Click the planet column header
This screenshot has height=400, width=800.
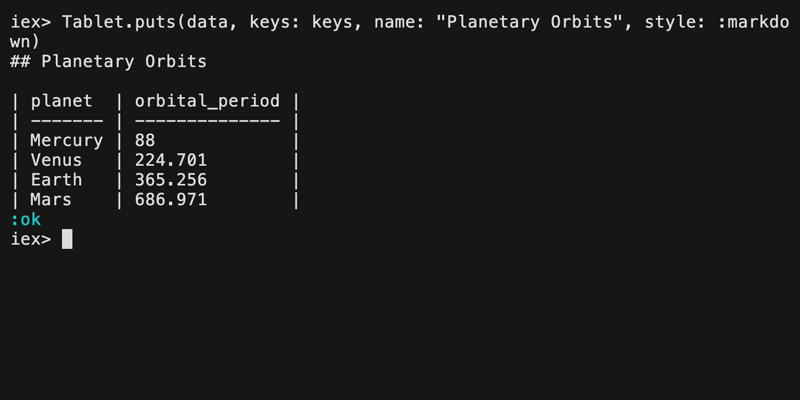point(61,101)
